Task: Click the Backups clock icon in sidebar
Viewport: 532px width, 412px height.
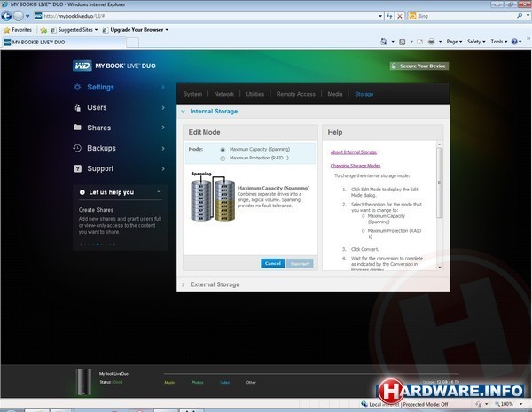Action: click(x=77, y=148)
